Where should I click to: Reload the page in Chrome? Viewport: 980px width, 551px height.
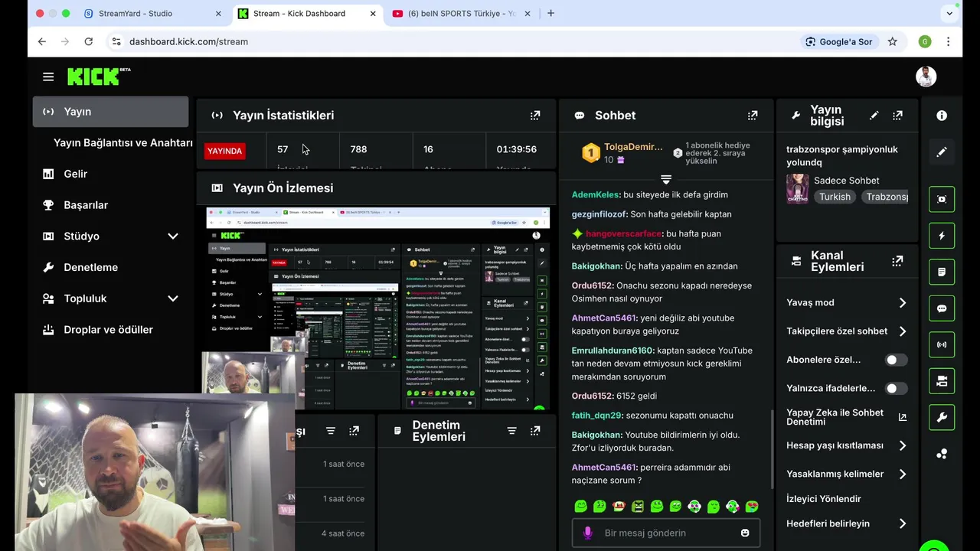pos(89,41)
